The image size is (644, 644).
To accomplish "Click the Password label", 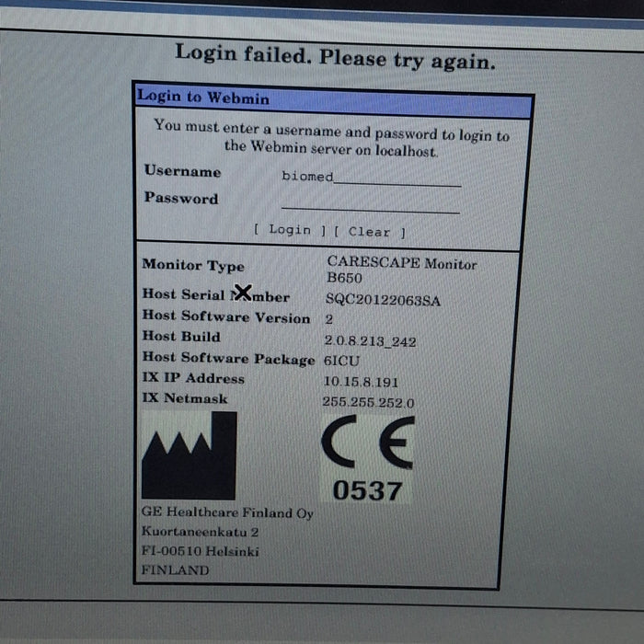I will (181, 199).
